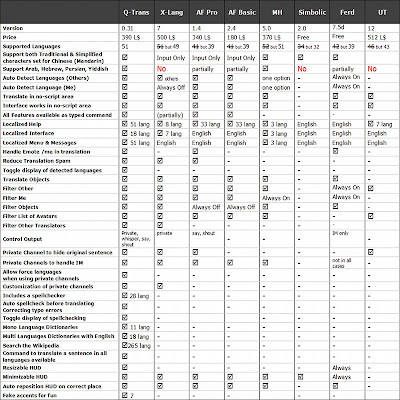
Task: Click Simbolic checkmark in Traditional & Simplified characters row
Action: click(300, 57)
